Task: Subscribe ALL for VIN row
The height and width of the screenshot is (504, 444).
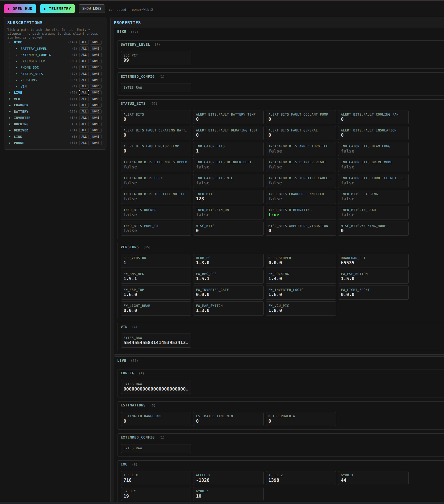Action: [84, 87]
